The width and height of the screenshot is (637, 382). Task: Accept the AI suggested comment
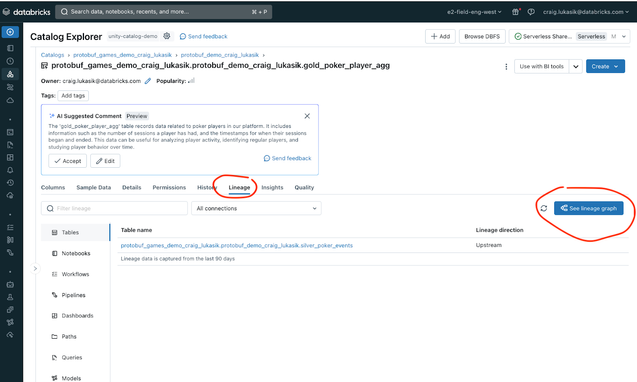[67, 161]
